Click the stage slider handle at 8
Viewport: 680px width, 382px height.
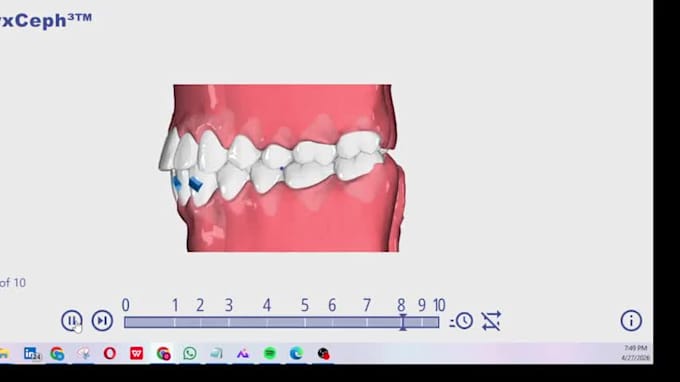coord(403,323)
